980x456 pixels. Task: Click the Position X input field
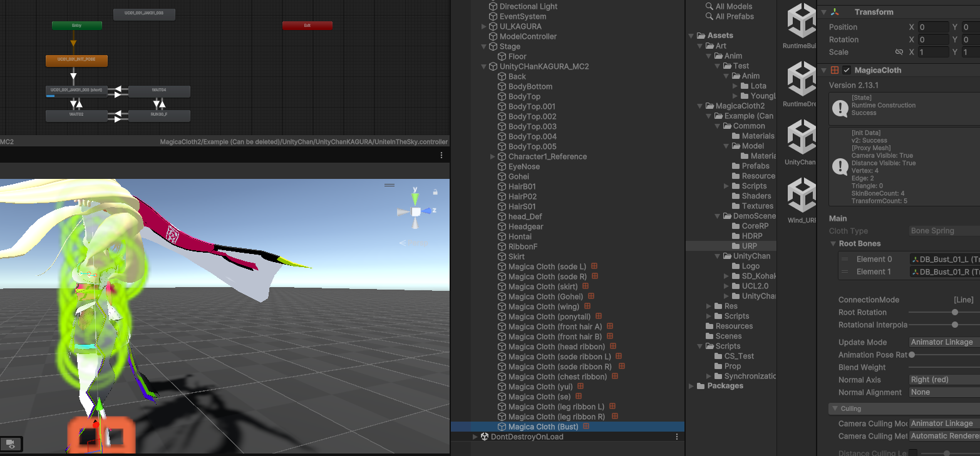(933, 27)
